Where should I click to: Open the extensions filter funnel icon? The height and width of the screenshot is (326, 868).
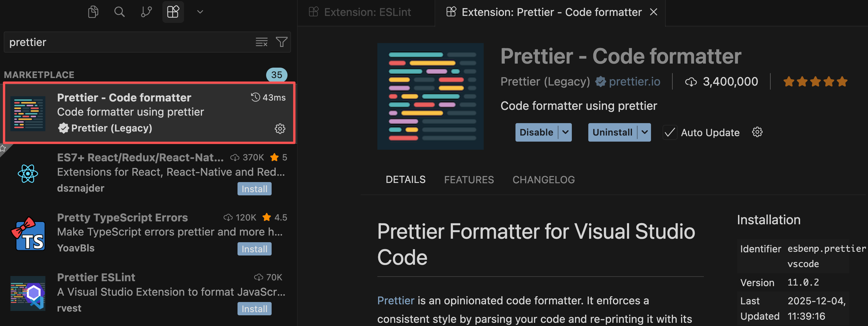pos(282,42)
